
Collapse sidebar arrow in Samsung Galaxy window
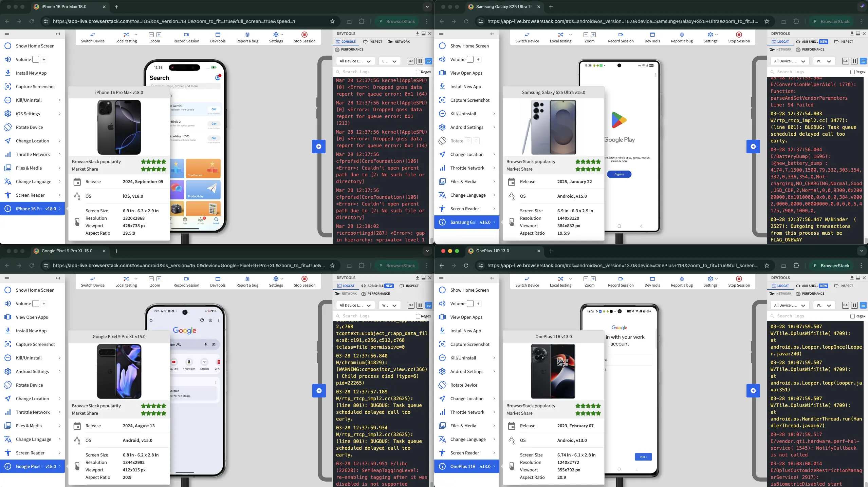[492, 34]
